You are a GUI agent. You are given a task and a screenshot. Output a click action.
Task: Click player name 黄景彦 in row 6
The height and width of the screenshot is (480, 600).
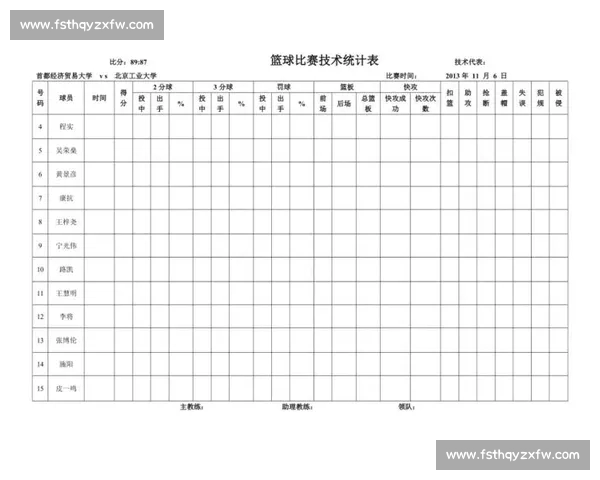coord(66,174)
